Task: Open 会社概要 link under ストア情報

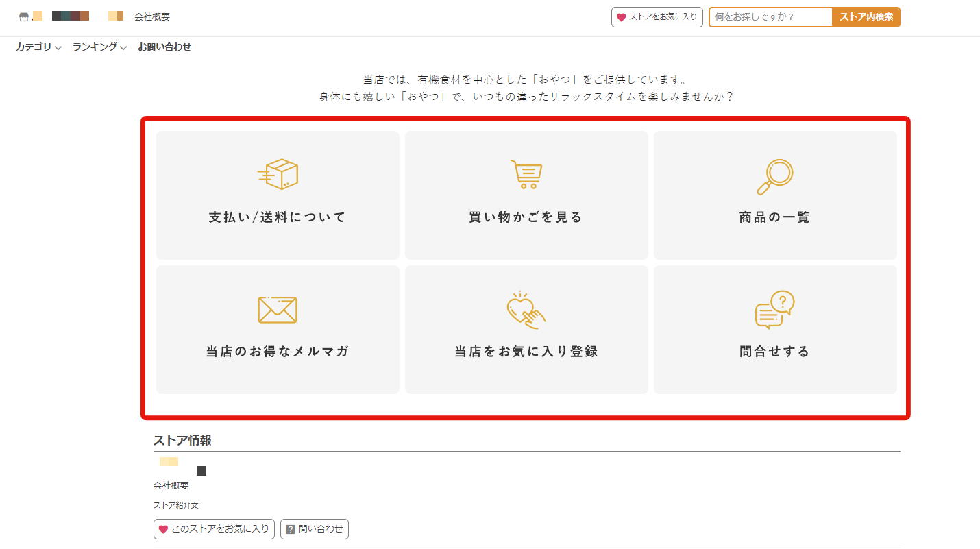Action: tap(171, 486)
